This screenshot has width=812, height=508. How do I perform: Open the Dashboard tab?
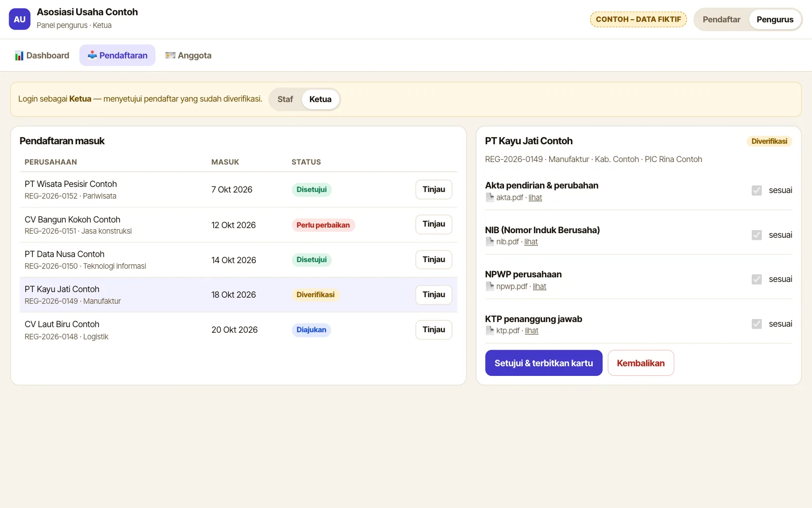[42, 55]
